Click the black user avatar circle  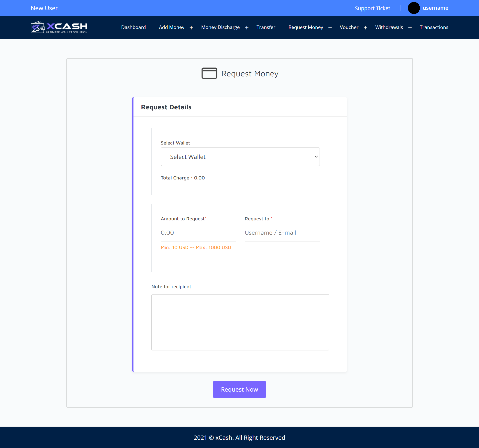413,8
